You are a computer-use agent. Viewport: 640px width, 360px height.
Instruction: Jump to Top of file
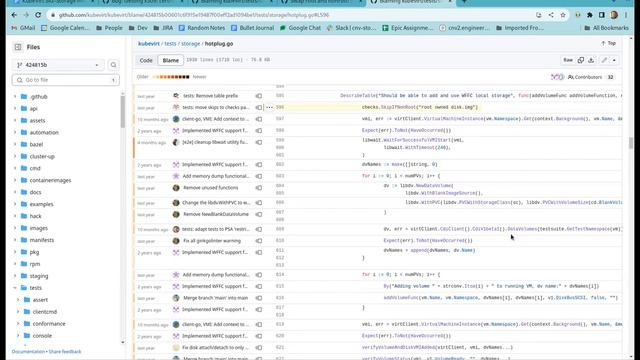[x=608, y=43]
